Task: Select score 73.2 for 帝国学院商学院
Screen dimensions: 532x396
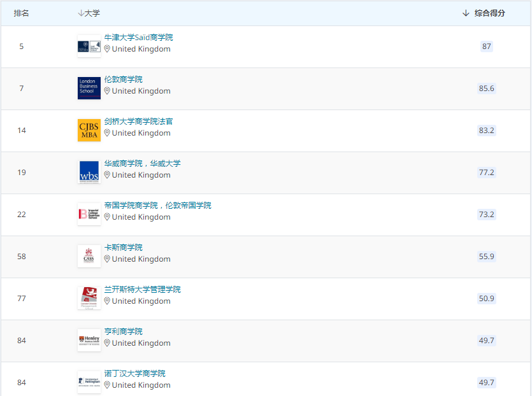Action: [x=487, y=215]
